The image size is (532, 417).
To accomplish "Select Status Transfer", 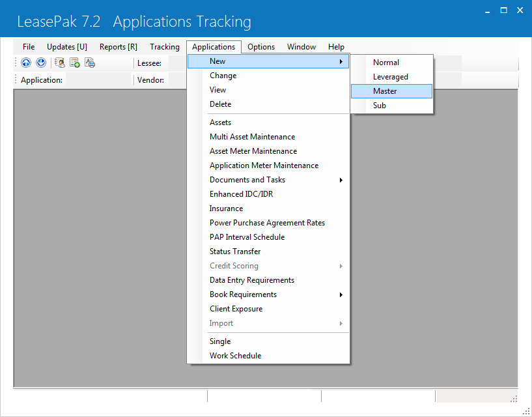I will pos(268,252).
